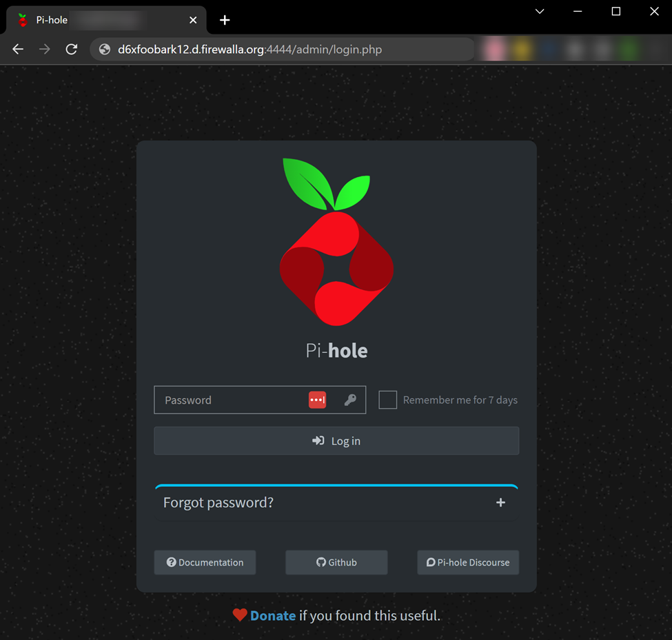Close the Pi-hole browser tab
The width and height of the screenshot is (672, 640).
pos(193,20)
